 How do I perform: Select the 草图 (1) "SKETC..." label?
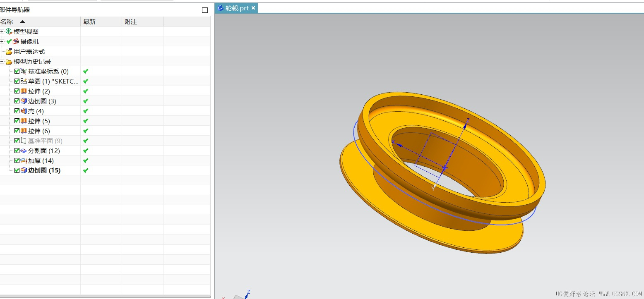point(53,81)
